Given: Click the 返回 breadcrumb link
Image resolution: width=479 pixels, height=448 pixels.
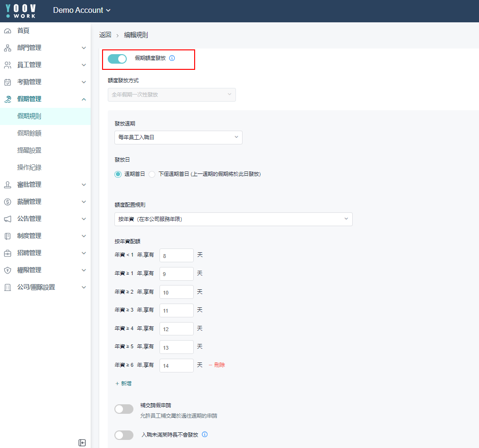Looking at the screenshot, I should coord(105,35).
